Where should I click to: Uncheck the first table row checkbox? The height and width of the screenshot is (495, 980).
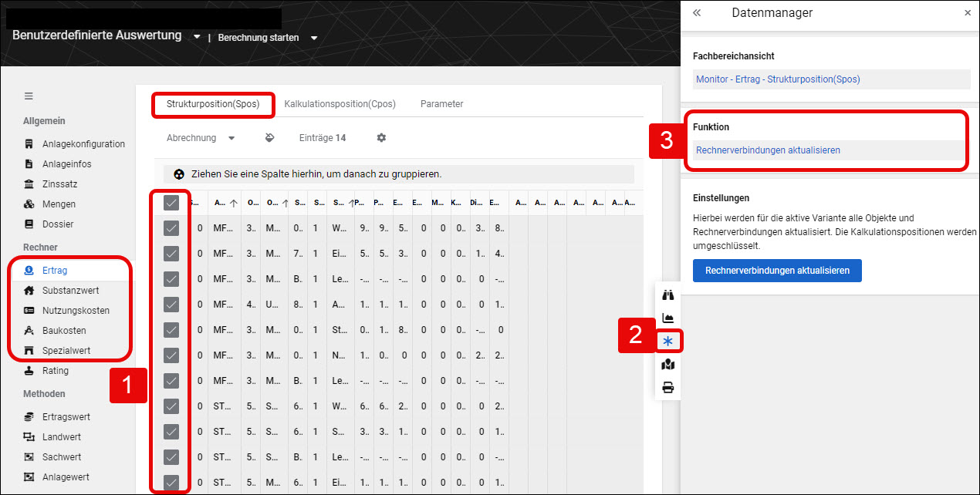point(171,228)
